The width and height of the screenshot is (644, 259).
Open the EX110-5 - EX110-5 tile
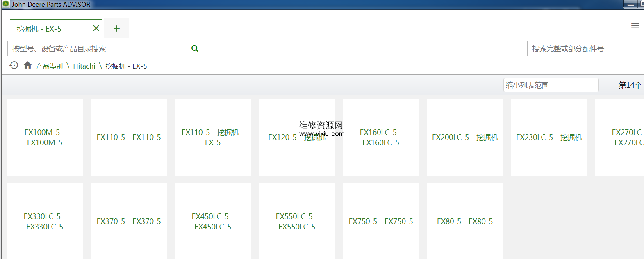129,138
